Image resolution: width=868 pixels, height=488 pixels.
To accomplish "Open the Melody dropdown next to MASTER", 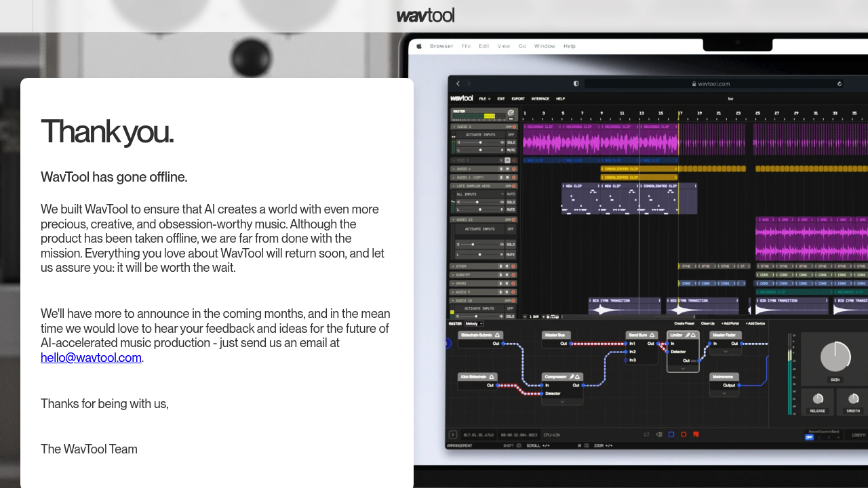I will [x=473, y=323].
